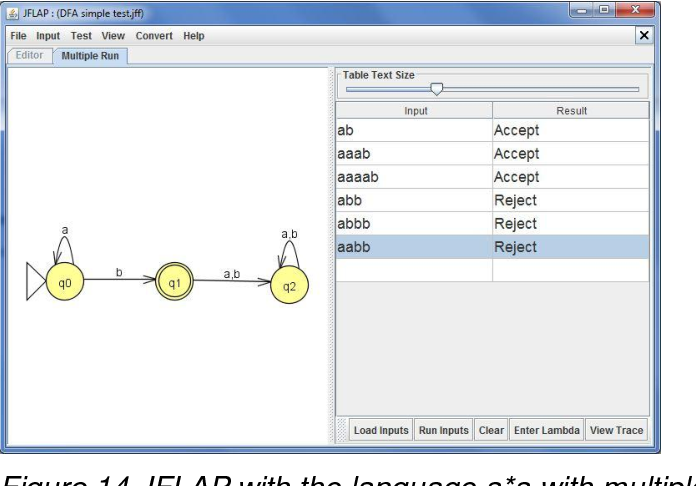Click the JFLAP application icon in title bar
The width and height of the screenshot is (696, 486).
pos(16,13)
